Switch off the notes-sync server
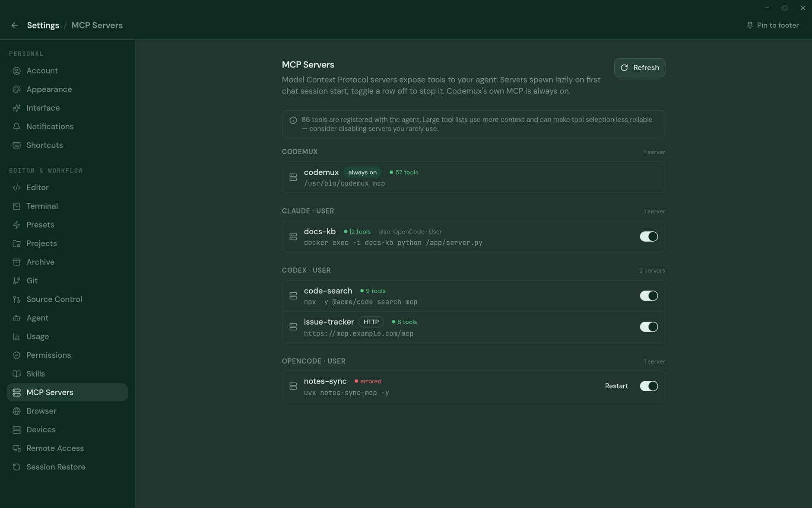Viewport: 812px width, 508px height. [649, 386]
